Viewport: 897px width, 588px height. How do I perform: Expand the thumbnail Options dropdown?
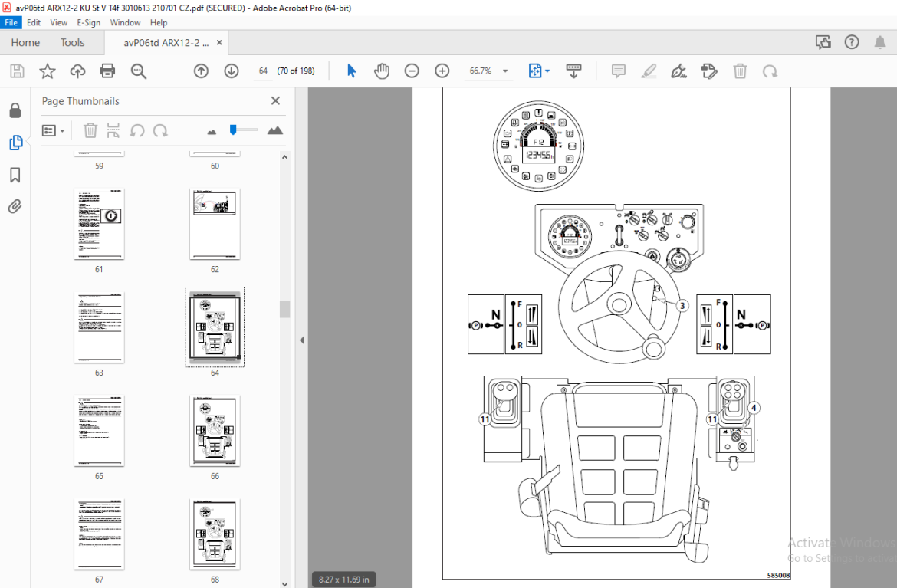click(53, 131)
